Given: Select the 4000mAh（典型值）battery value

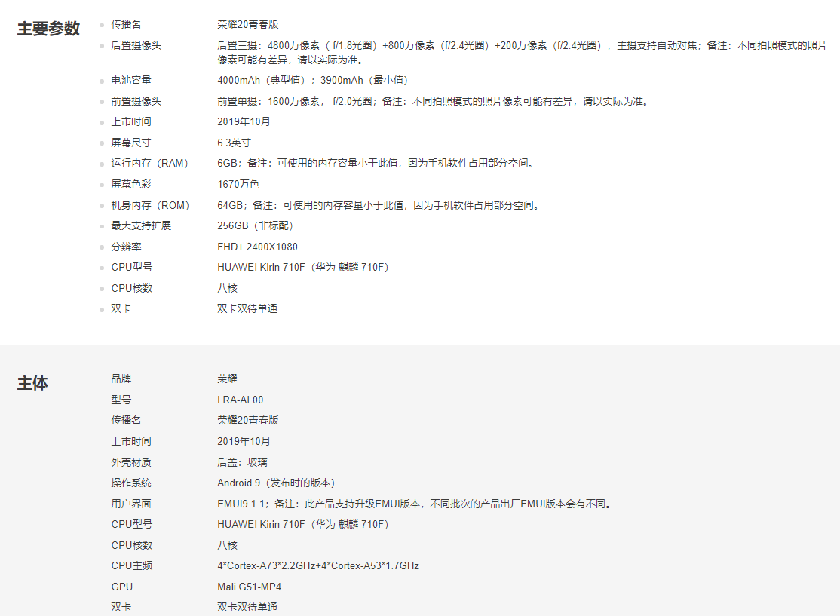Looking at the screenshot, I should 313,81.
